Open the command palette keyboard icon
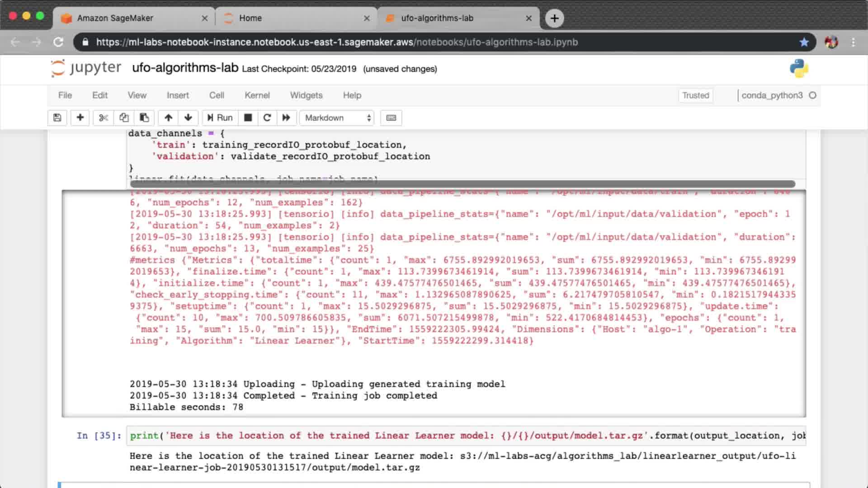 tap(391, 118)
